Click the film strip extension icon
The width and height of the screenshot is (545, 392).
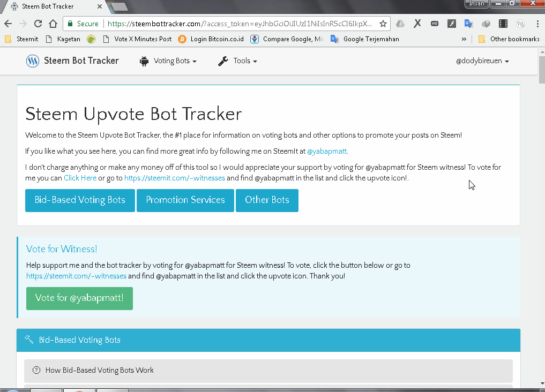click(x=503, y=24)
